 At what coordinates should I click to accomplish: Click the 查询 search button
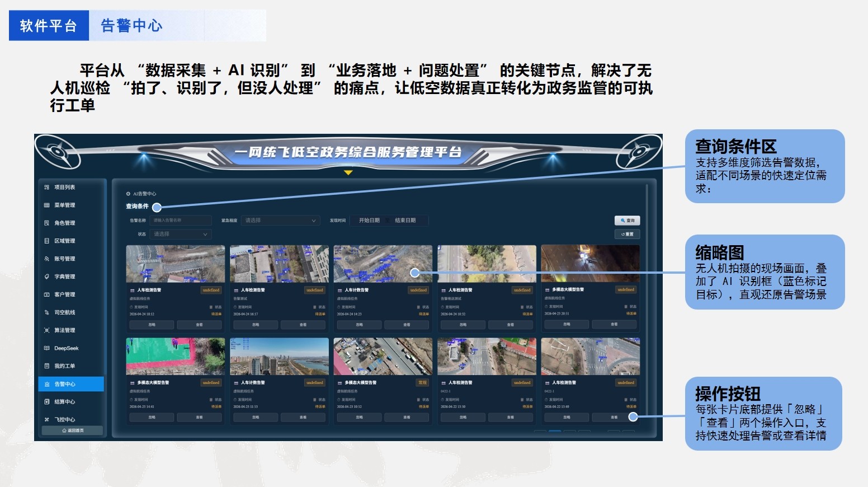[627, 221]
